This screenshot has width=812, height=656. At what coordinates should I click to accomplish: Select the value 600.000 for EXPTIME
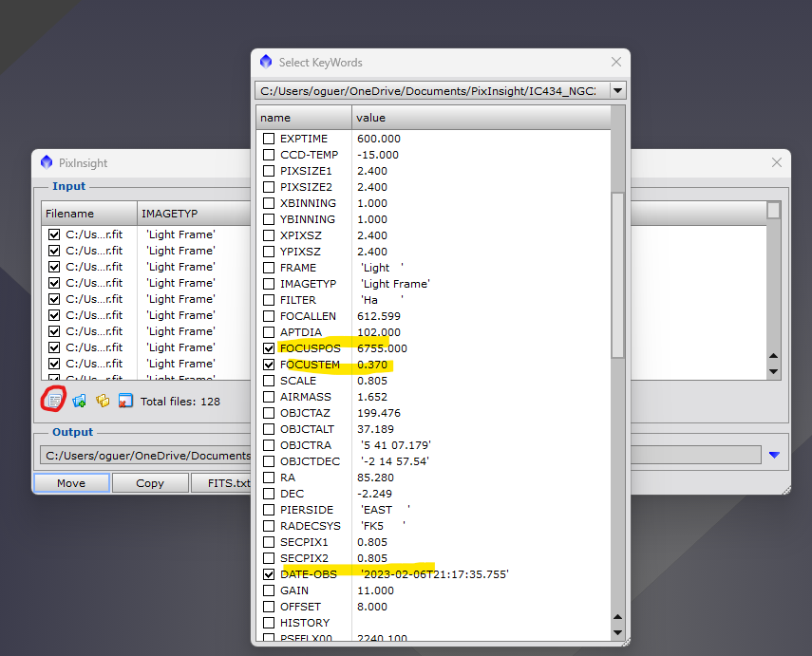click(x=379, y=139)
